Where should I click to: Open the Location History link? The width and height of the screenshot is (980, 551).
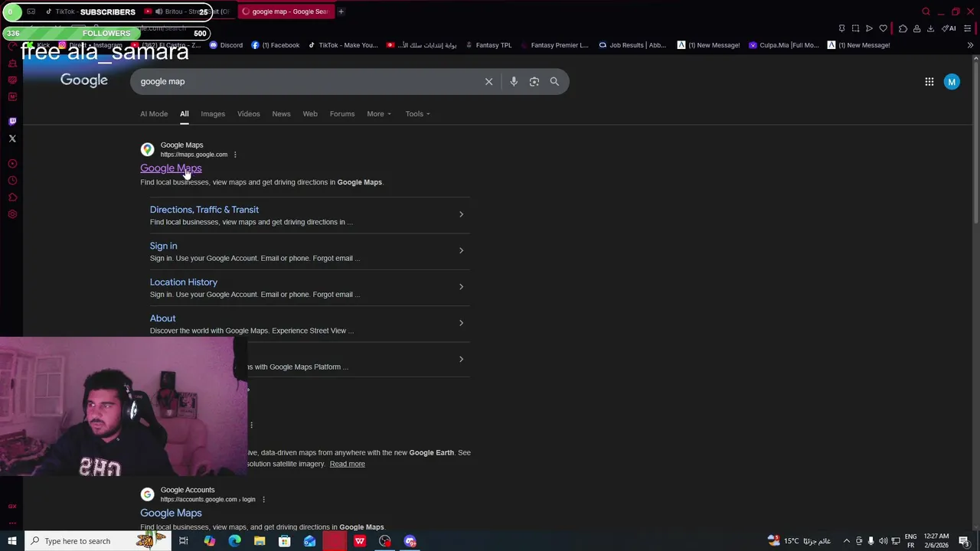pyautogui.click(x=184, y=282)
